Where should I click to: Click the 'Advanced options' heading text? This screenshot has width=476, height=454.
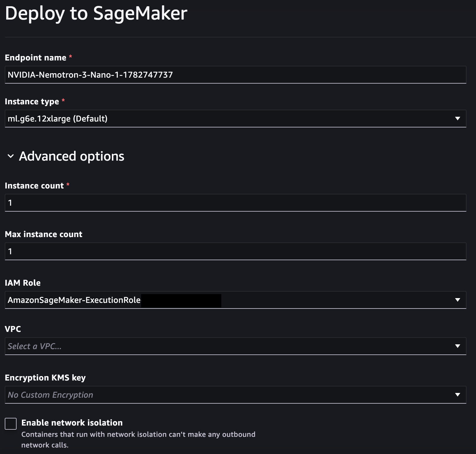point(72,156)
